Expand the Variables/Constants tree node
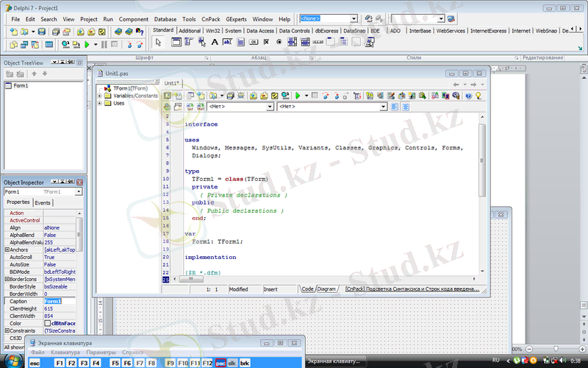 tap(100, 96)
